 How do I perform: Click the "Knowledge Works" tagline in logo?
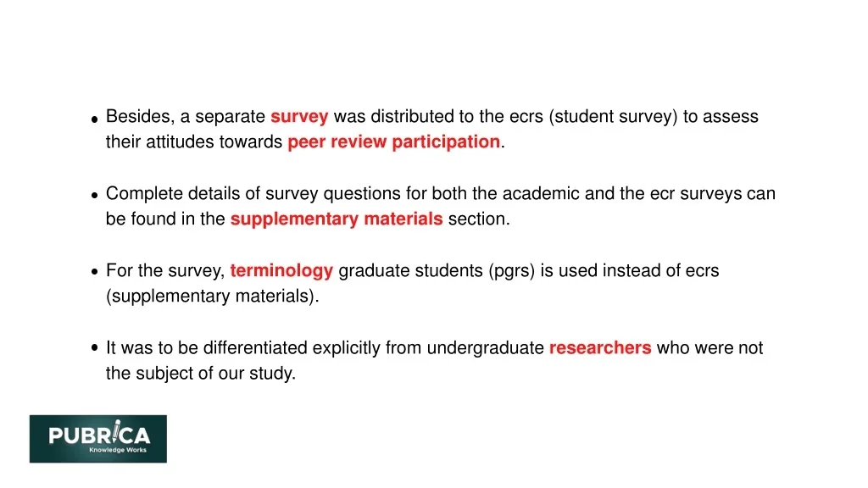[x=118, y=450]
